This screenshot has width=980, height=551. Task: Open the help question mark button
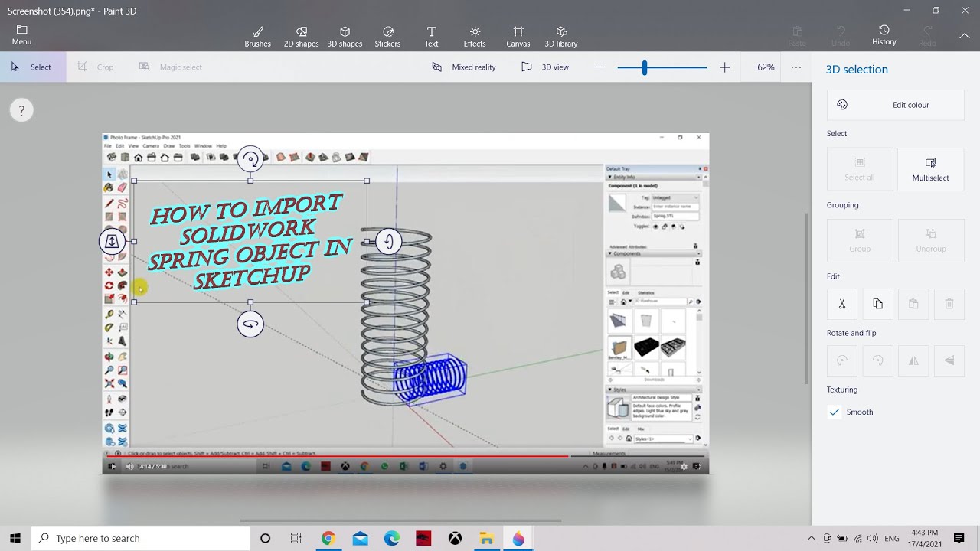click(21, 111)
